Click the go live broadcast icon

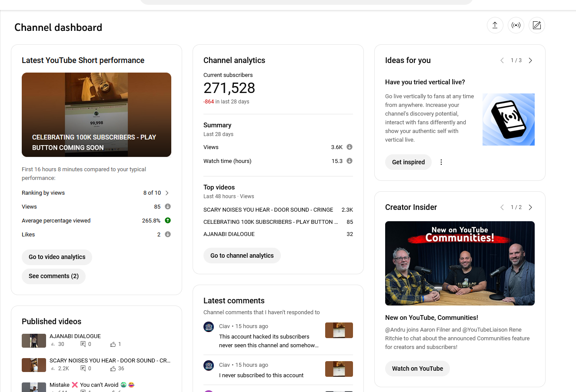pos(516,25)
